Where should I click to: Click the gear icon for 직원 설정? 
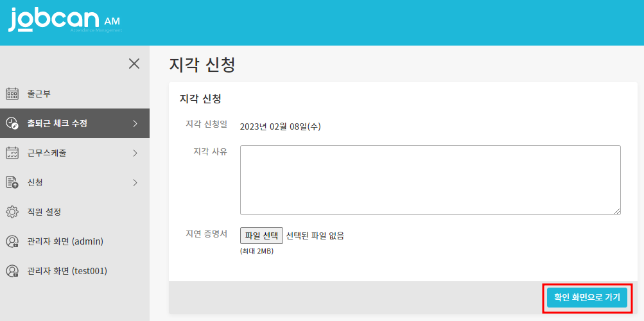pos(12,212)
